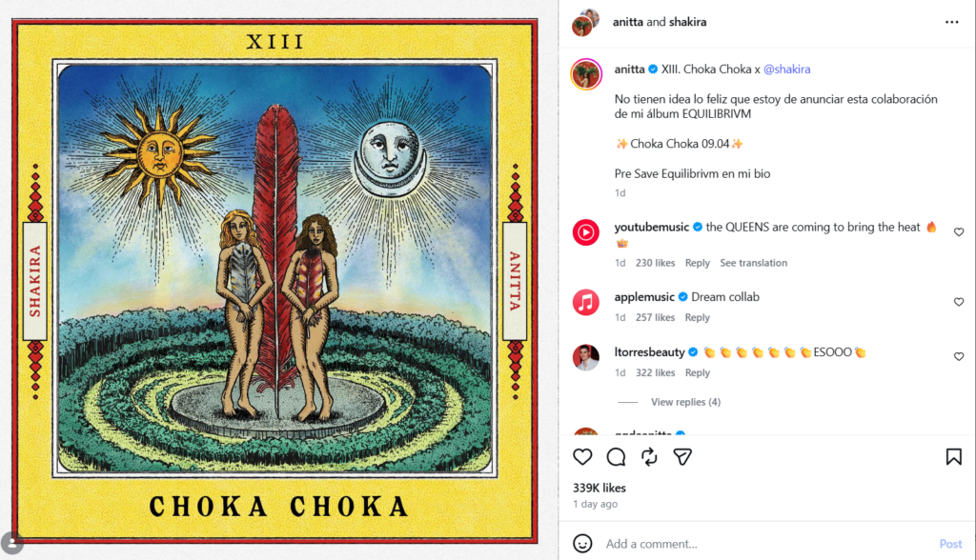Like the post with the heart icon
This screenshot has height=560, width=976.
582,457
